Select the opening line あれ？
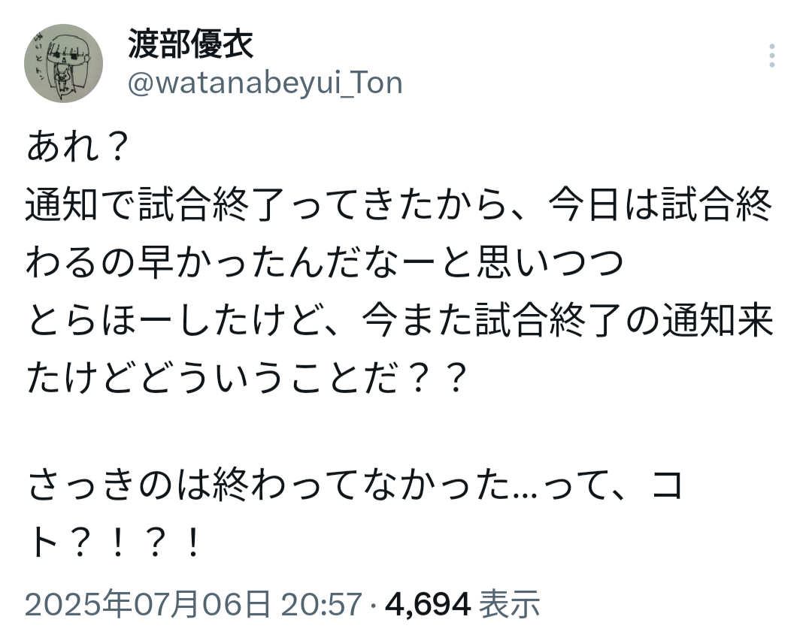Viewport: 812px width, 644px height. point(77,147)
